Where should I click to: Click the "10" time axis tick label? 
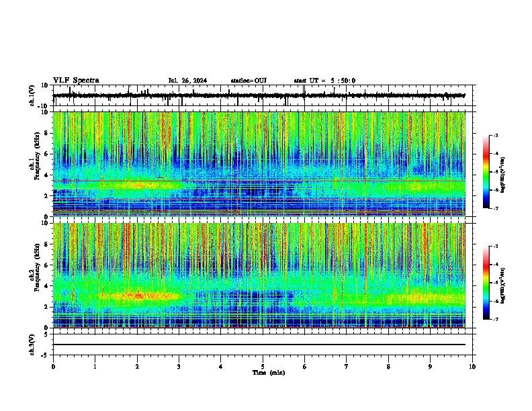[472, 367]
